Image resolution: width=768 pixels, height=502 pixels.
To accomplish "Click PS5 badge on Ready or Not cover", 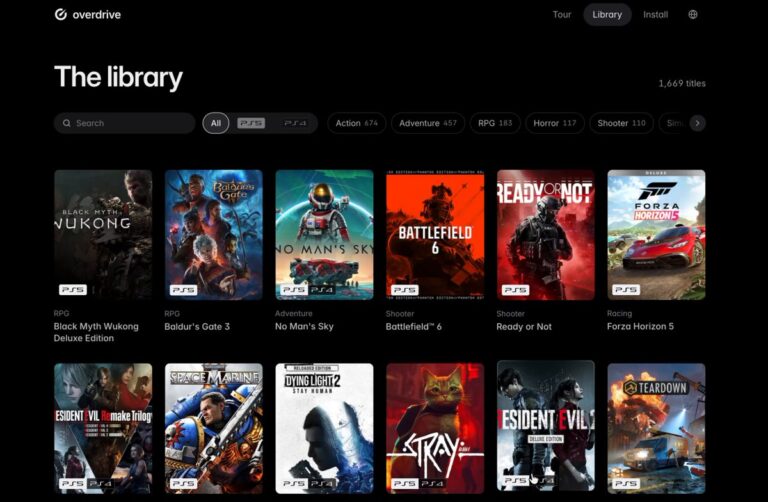I will (x=516, y=290).
